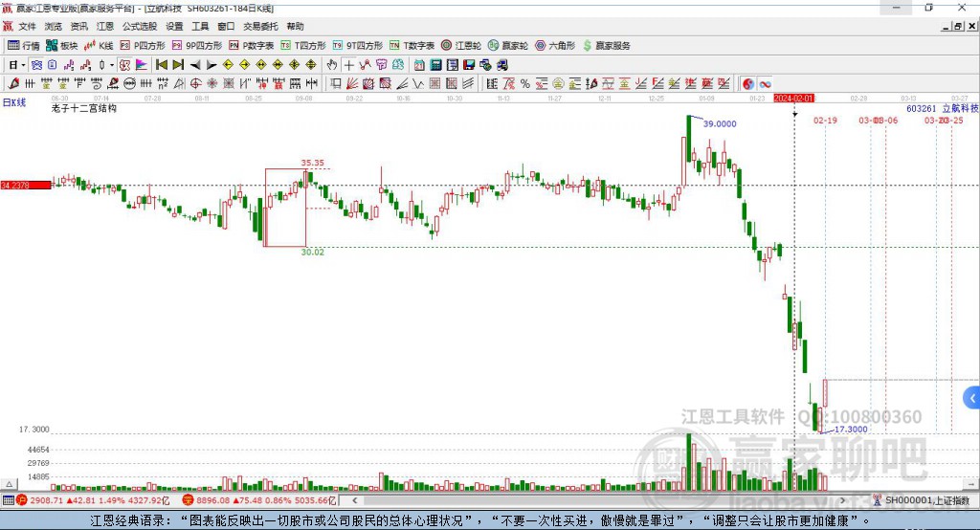Select the Gann fan lines tool

coord(351,84)
